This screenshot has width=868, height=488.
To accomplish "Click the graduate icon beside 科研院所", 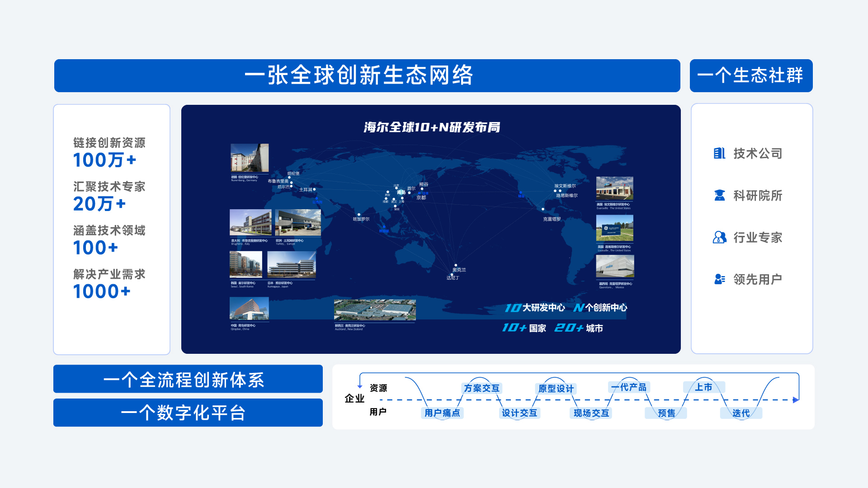I will coord(719,196).
